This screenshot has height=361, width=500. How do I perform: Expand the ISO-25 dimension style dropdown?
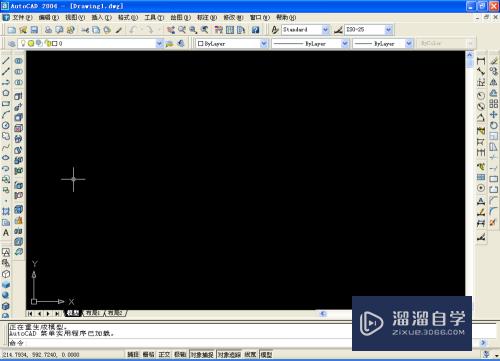pyautogui.click(x=388, y=30)
